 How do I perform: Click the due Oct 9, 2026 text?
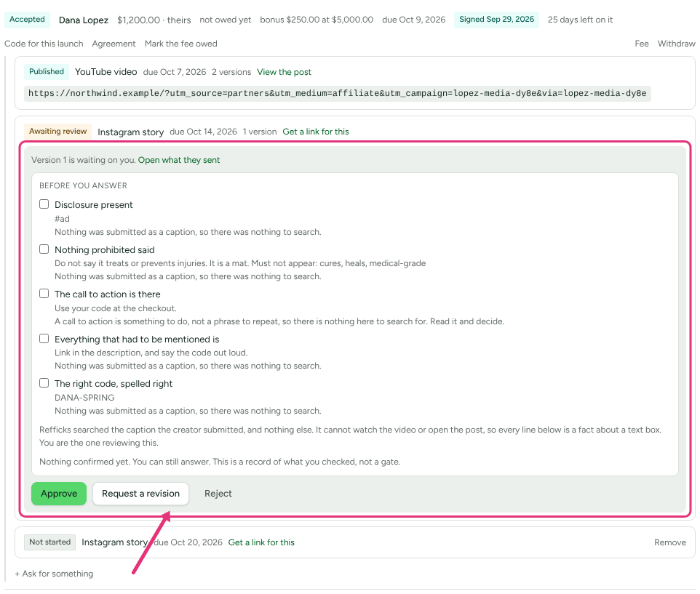(x=414, y=20)
